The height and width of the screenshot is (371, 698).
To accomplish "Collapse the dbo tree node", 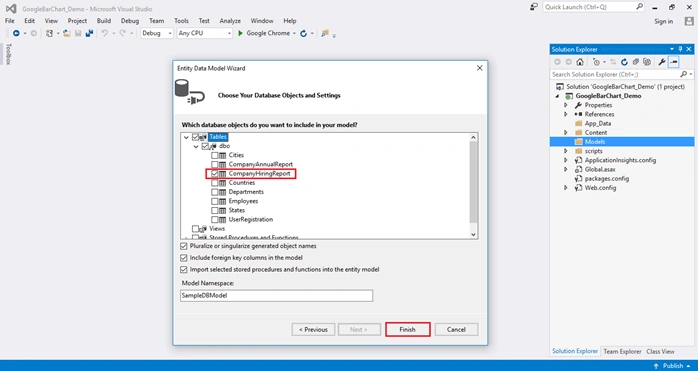I will click(196, 146).
